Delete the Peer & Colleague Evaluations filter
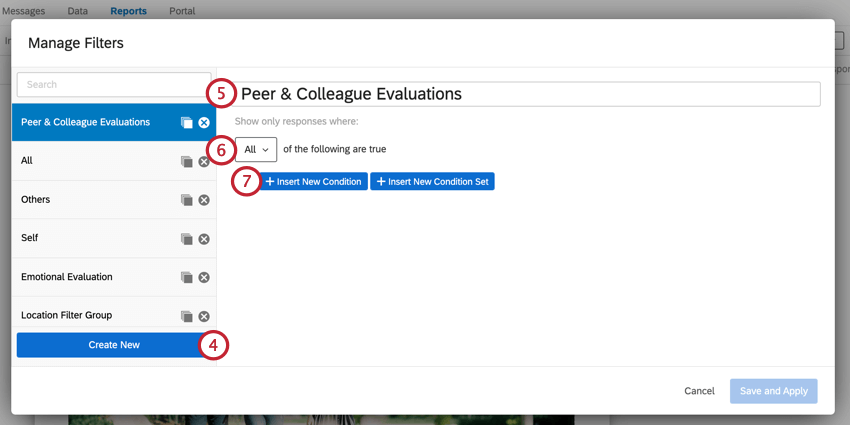Image resolution: width=850 pixels, height=425 pixels. 204,122
